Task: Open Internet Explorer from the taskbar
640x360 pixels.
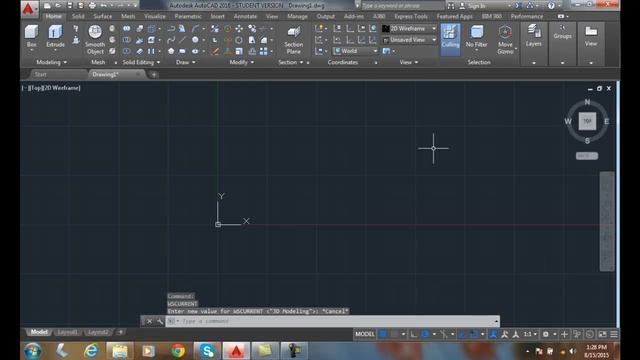Action: 91,351
